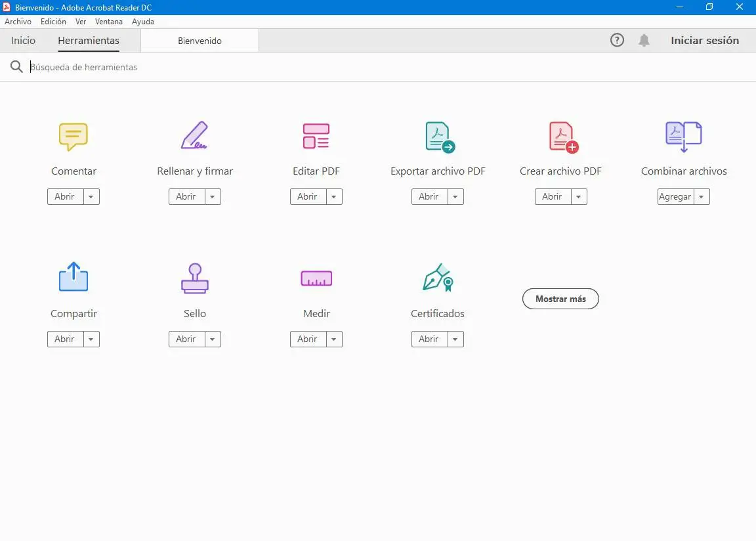Switch to the Inicio tab
This screenshot has height=541, width=756.
(23, 41)
